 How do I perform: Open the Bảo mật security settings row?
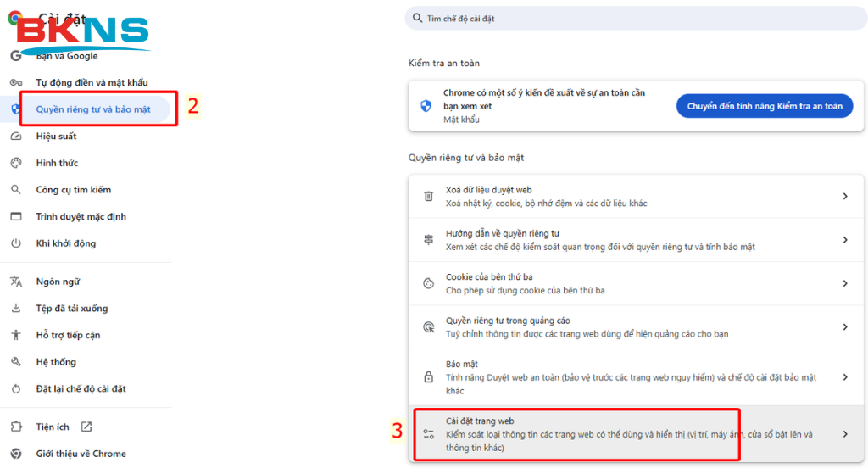[636, 377]
